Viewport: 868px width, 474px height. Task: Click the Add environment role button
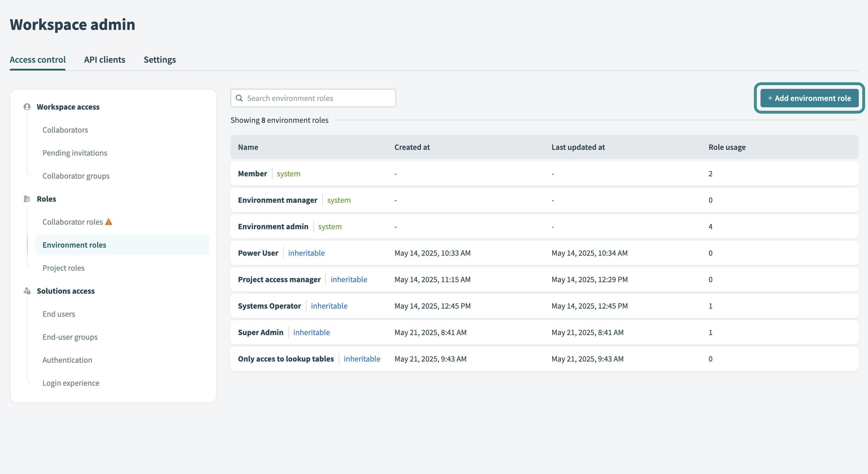[x=809, y=98]
